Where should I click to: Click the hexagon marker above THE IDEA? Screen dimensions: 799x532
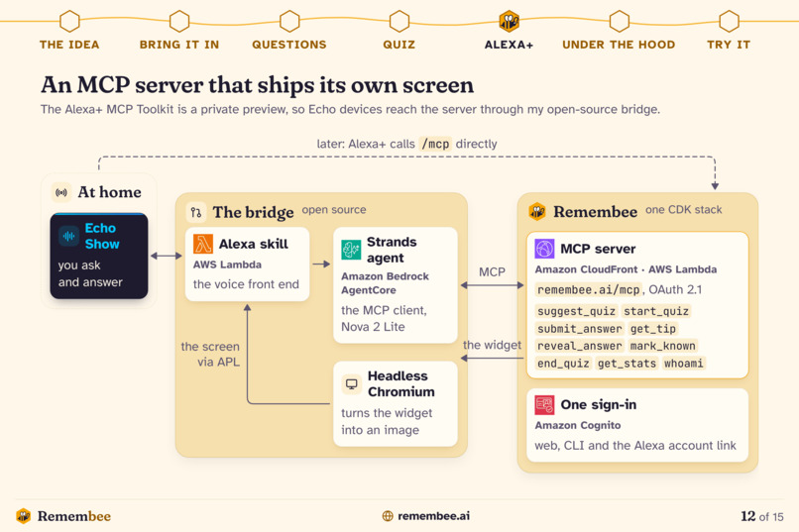(69, 21)
